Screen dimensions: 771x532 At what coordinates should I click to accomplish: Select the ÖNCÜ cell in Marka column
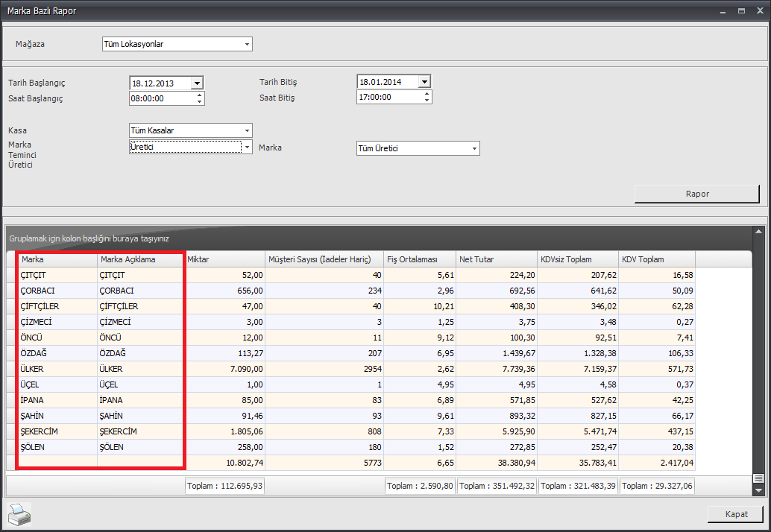pos(57,338)
